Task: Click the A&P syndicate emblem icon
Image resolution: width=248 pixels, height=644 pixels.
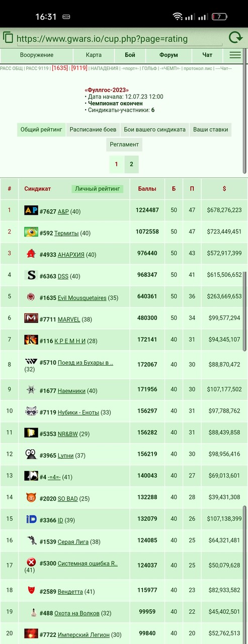Action: pos(31,210)
